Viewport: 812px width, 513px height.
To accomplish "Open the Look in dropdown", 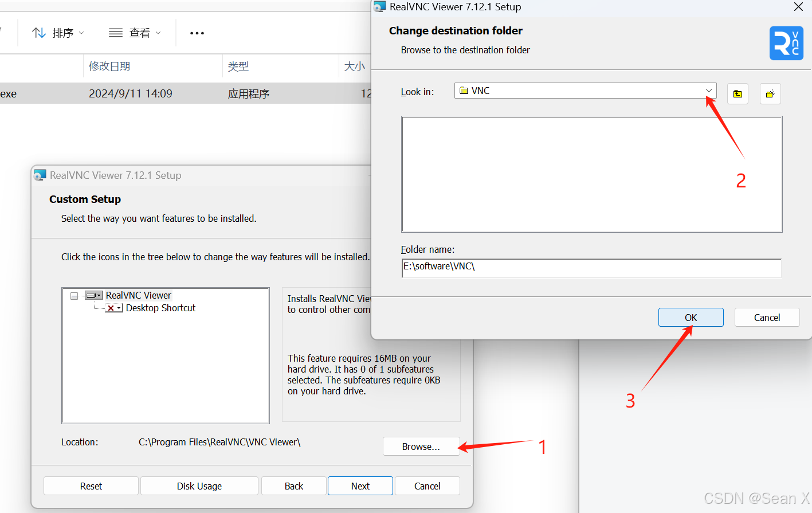I will (x=709, y=91).
